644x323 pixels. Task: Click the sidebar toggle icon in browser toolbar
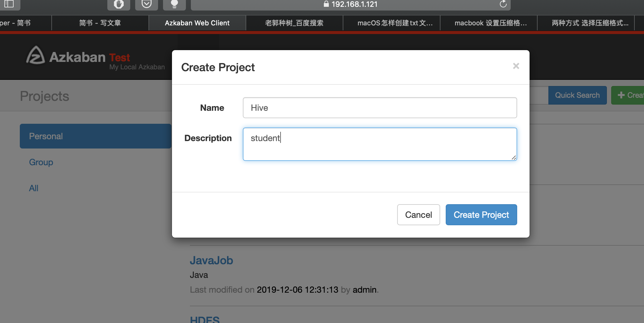point(9,4)
